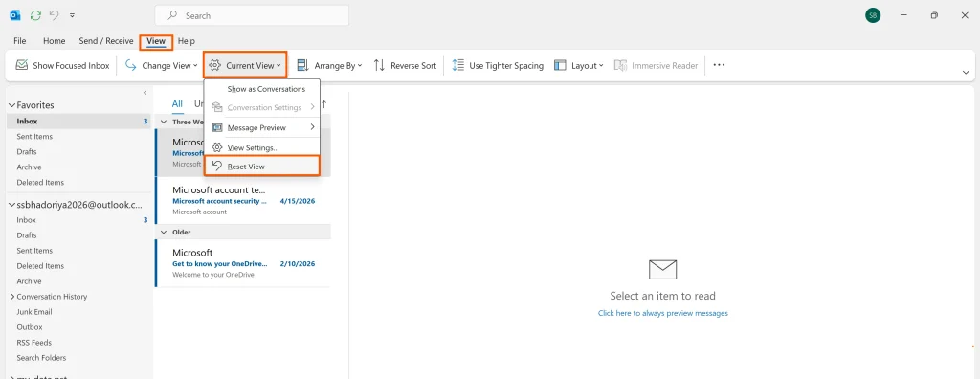Choose View Settings... from menu
Screen dimensions: 980x379
262,147
